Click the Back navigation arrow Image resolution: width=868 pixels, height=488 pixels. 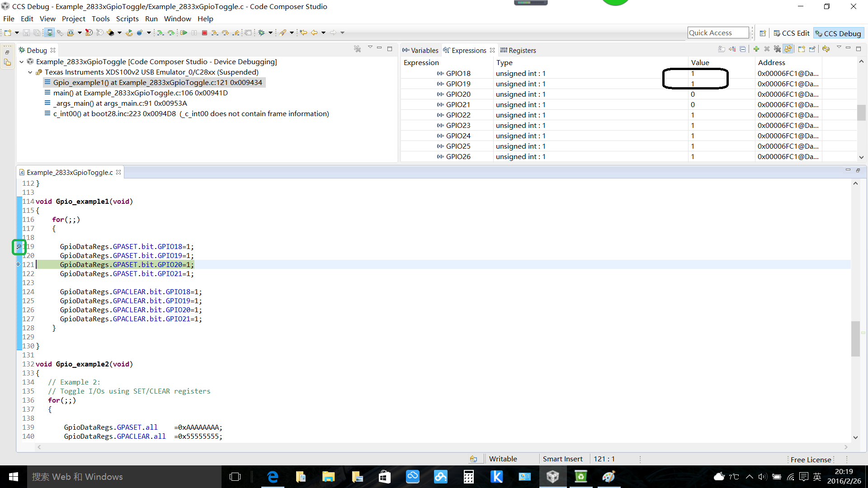click(x=314, y=33)
